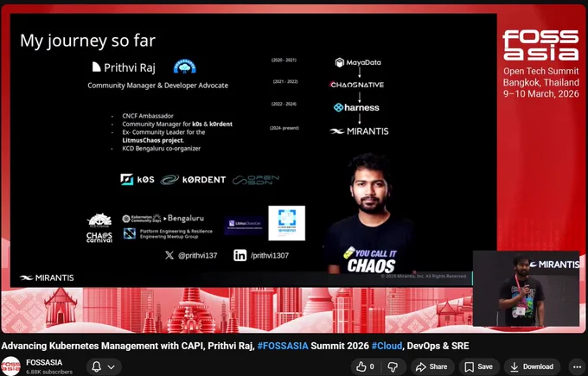Image resolution: width=588 pixels, height=376 pixels.
Task: Open the notification bell dropdown
Action: click(x=104, y=366)
